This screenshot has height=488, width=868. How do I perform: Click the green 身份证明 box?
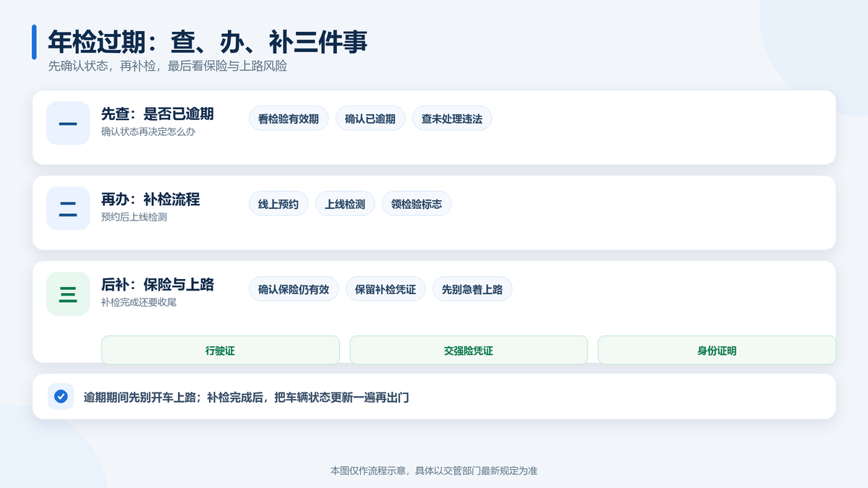(717, 351)
